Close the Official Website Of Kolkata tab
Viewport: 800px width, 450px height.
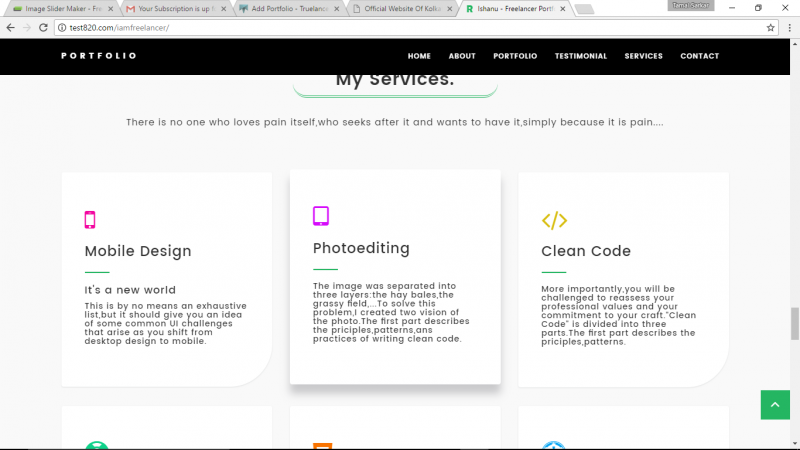point(447,8)
